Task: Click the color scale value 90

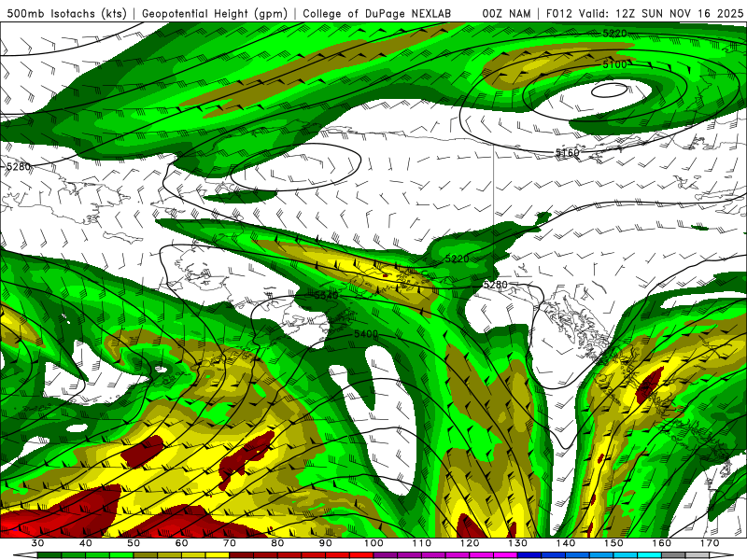Action: coord(325,543)
